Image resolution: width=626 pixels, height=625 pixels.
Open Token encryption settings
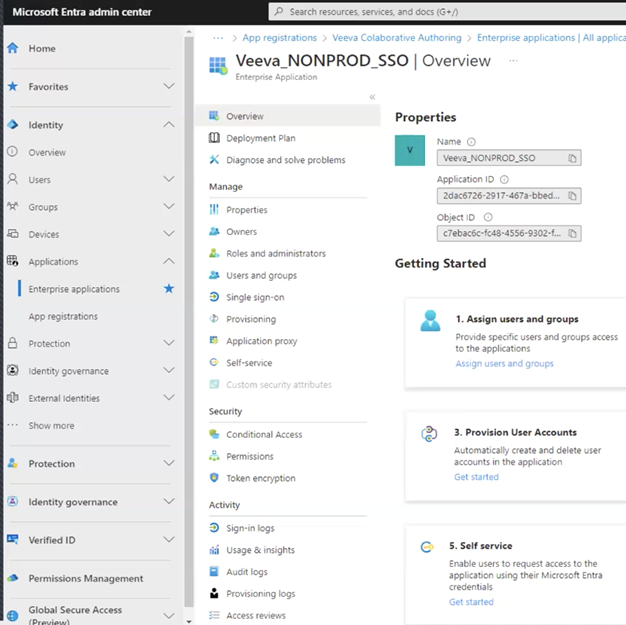(261, 478)
